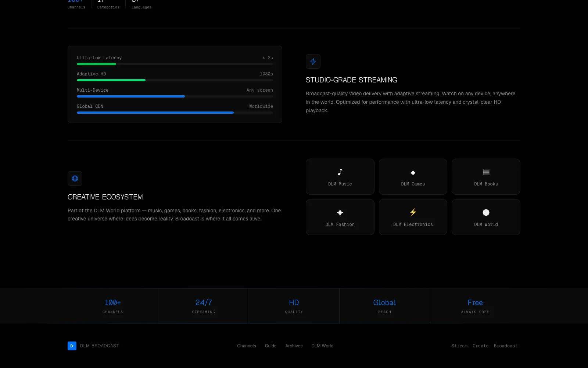
Task: Click the 24/7 Streaming stat tile
Action: tap(204, 306)
